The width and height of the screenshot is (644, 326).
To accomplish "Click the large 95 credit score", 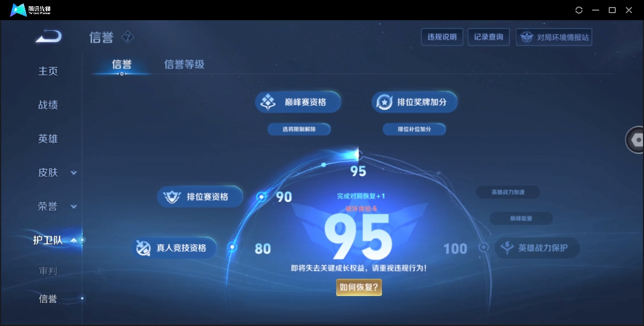I will (358, 237).
